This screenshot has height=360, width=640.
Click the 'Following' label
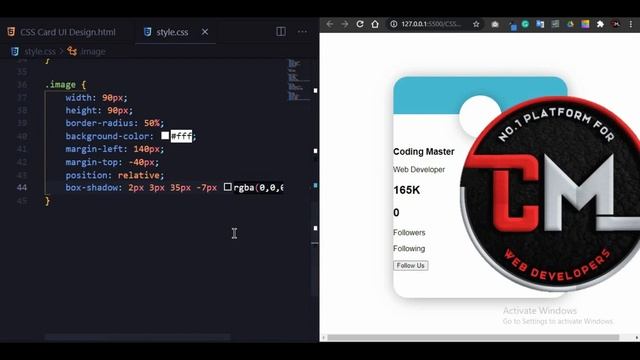click(409, 248)
